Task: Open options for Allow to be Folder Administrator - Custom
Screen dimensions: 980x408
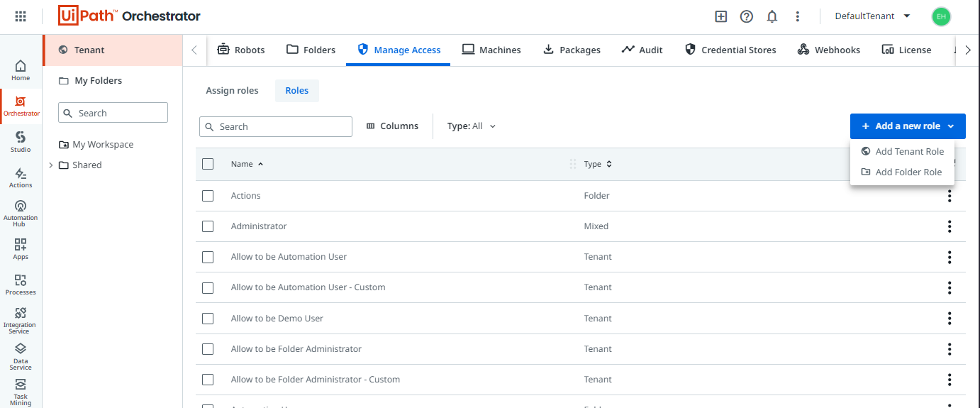Action: coord(950,380)
